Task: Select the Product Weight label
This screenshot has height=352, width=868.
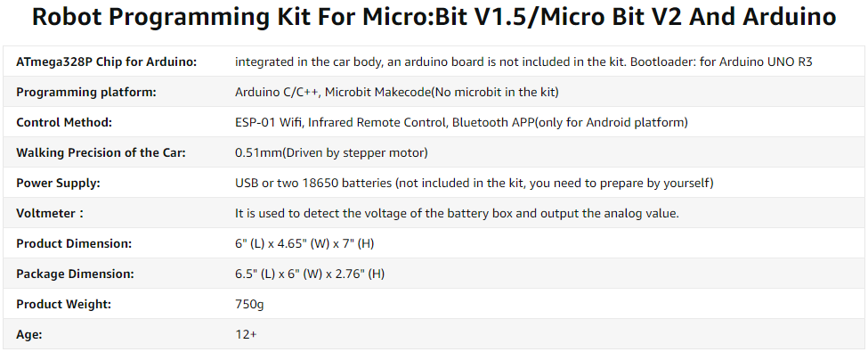Action: pyautogui.click(x=64, y=305)
